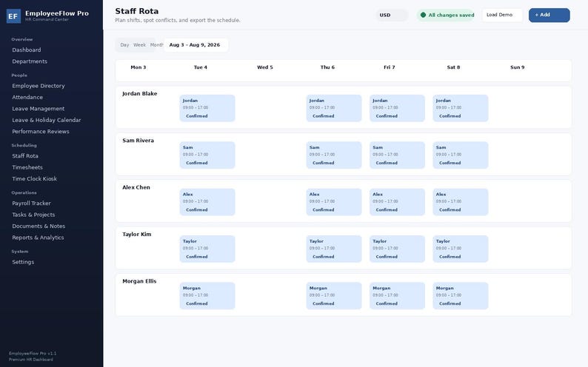588x367 pixels.
Task: Navigate to Performance Reviews
Action: 41,132
